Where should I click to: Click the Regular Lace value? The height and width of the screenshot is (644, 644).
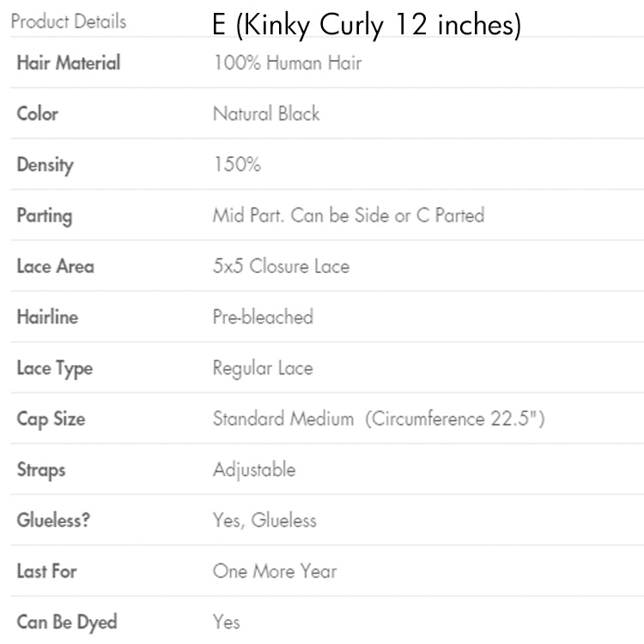click(x=263, y=368)
